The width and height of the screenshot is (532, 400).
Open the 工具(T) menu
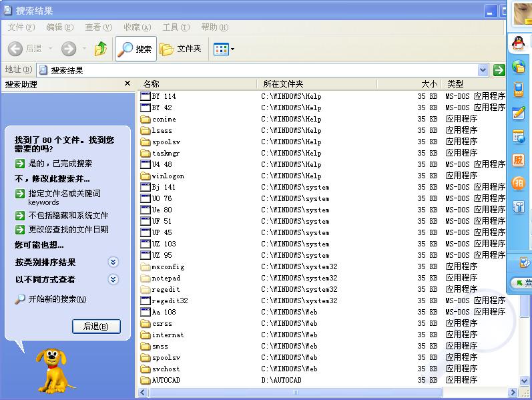[x=176, y=27]
